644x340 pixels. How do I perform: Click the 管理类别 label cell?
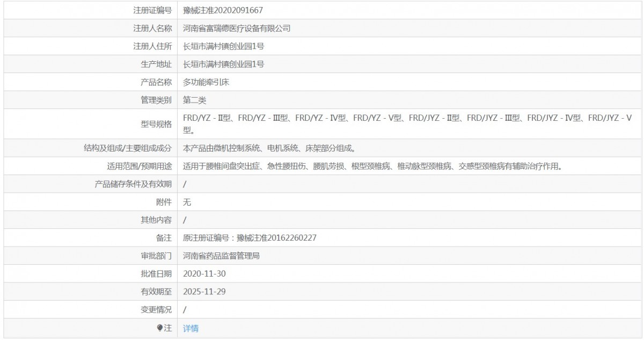(x=90, y=100)
